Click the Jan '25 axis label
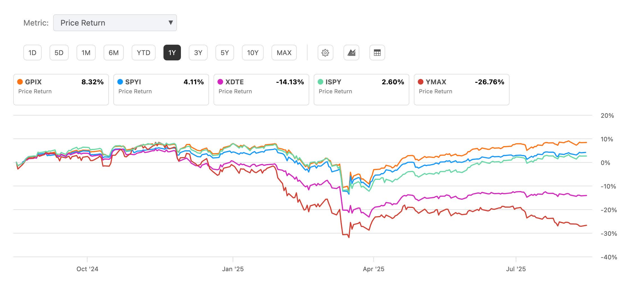 tap(233, 269)
